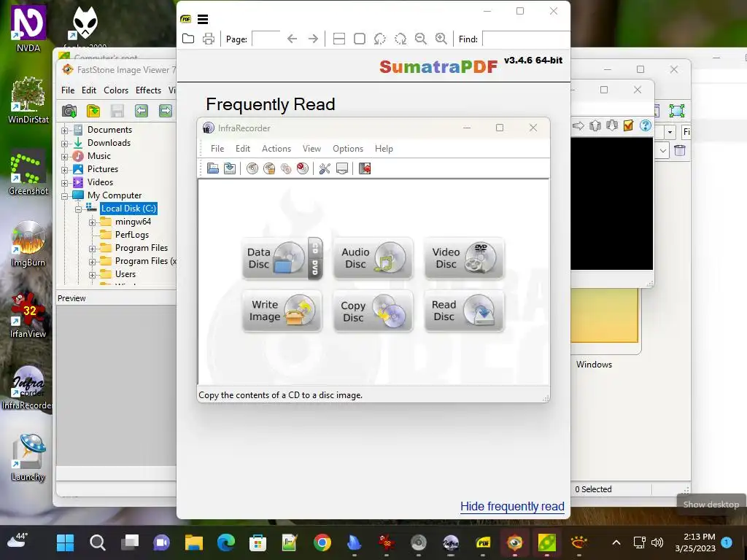The width and height of the screenshot is (747, 560).
Task: Click the Read Disc button
Action: click(464, 311)
